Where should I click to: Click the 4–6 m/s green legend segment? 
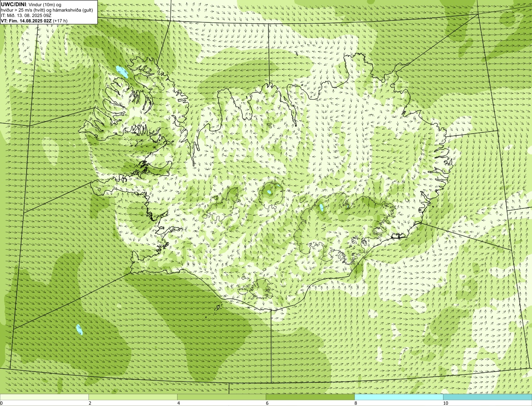click(221, 397)
